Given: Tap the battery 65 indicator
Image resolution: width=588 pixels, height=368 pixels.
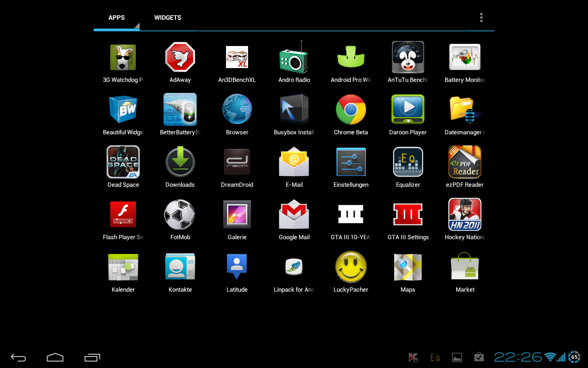Looking at the screenshot, I should [x=574, y=357].
